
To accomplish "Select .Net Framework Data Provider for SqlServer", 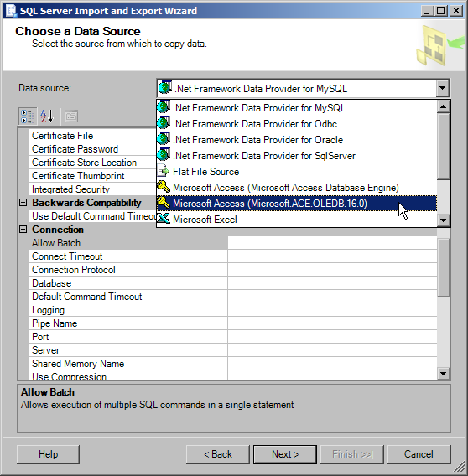I will [297, 156].
